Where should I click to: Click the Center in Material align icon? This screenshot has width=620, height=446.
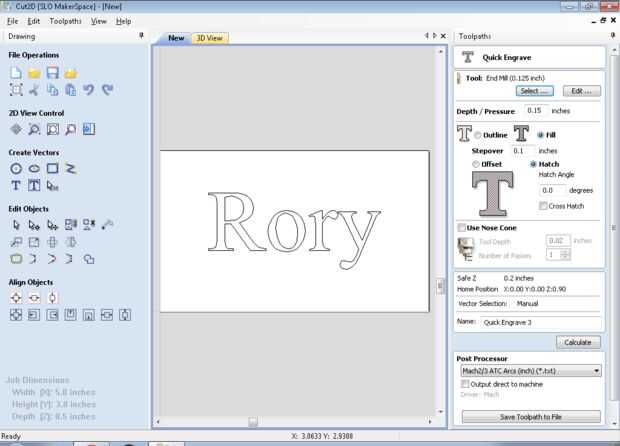tap(16, 298)
